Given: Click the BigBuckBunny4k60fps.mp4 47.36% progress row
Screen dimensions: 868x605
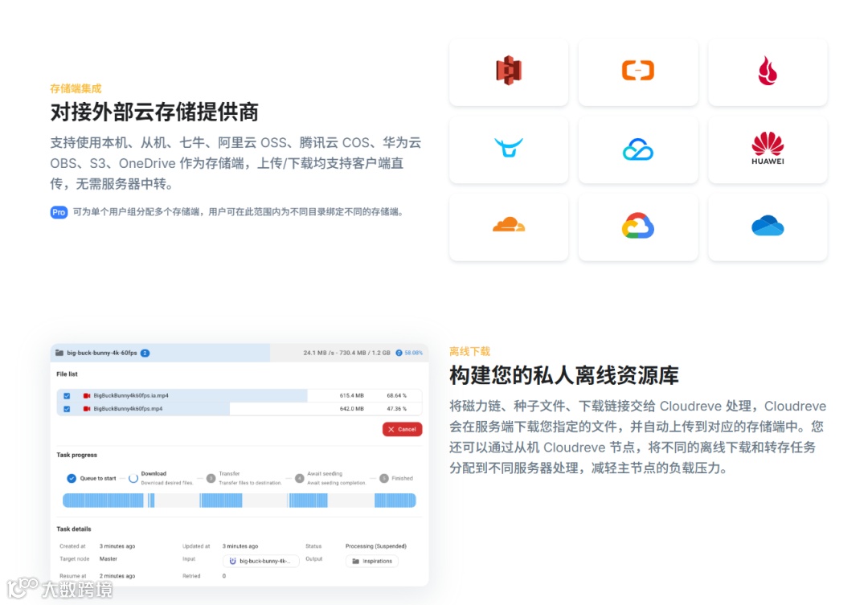Looking at the screenshot, I should 240,408.
